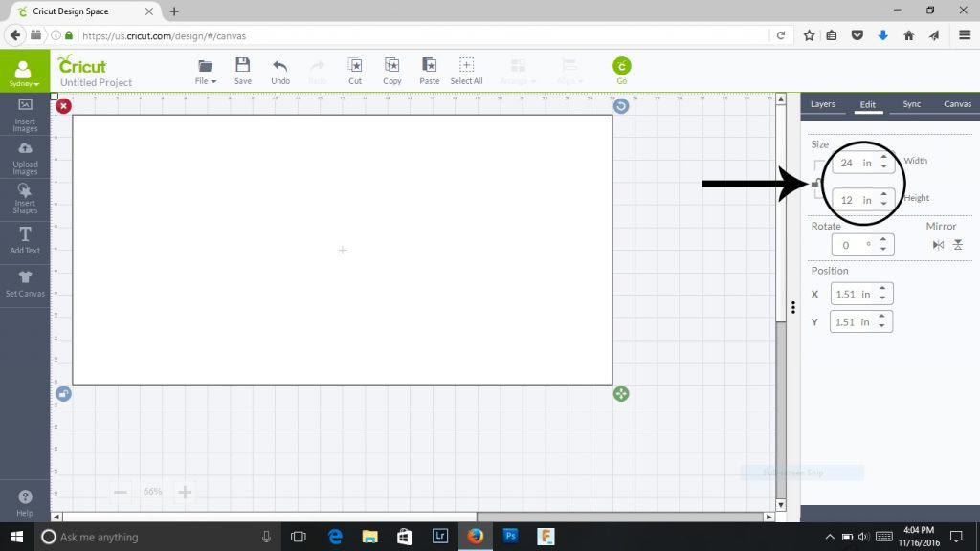Expand the Sydney account menu
The width and height of the screenshot is (980, 551).
(x=25, y=72)
